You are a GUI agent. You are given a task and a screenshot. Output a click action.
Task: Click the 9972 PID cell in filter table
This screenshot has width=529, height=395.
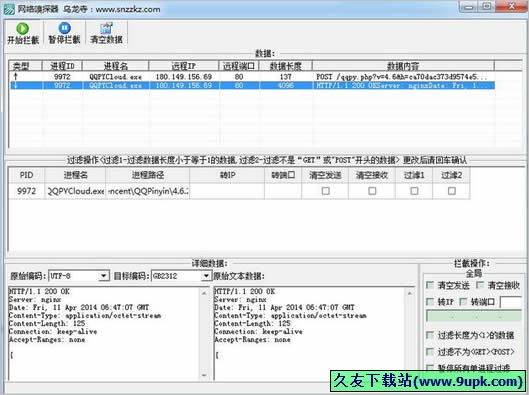coord(26,191)
